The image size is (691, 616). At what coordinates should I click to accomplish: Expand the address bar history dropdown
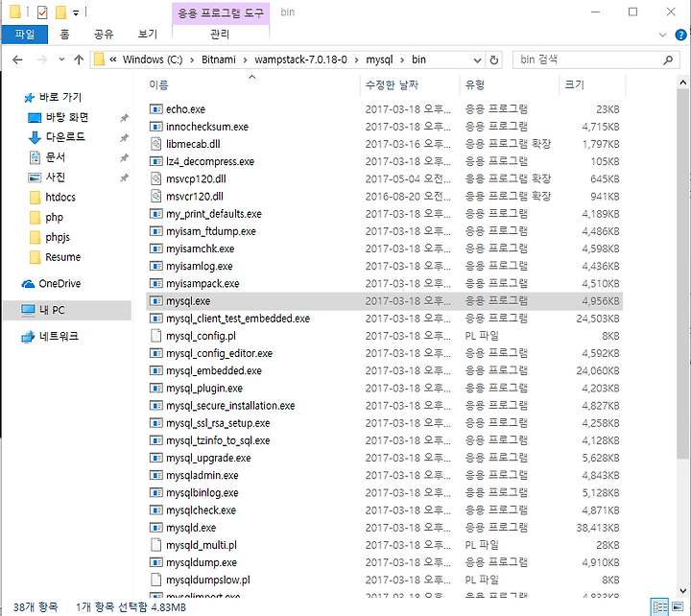(x=477, y=59)
